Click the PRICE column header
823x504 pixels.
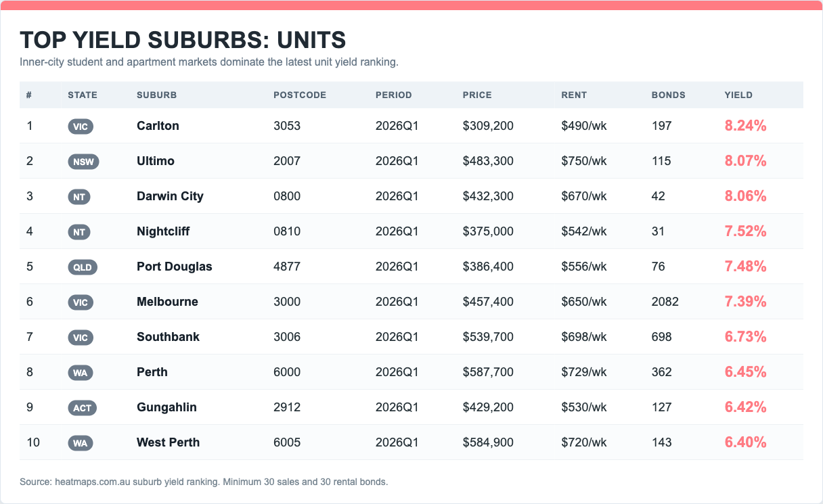(x=477, y=95)
